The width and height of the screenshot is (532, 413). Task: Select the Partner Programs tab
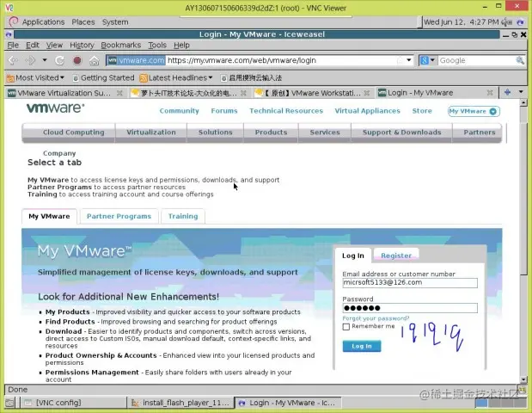(x=119, y=216)
